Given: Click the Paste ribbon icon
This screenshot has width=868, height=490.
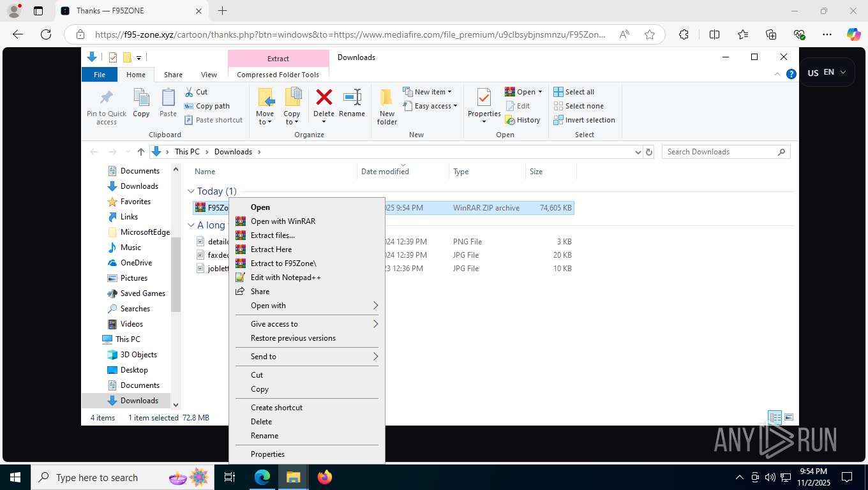Looking at the screenshot, I should tap(168, 98).
